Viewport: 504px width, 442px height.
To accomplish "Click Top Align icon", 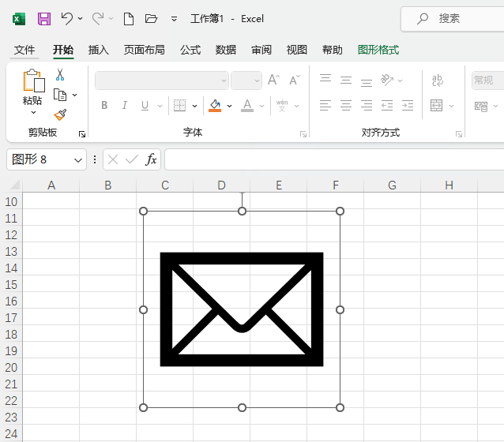I will pos(325,78).
